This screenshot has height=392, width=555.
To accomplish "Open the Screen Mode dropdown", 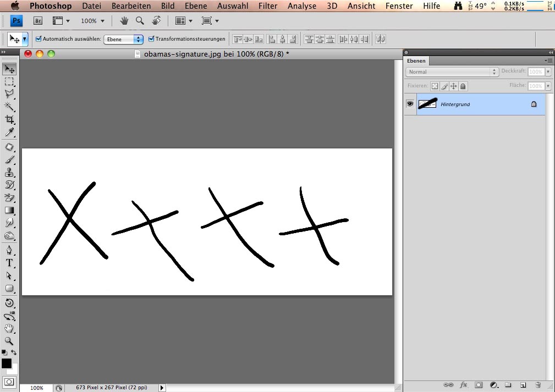I will (x=210, y=21).
